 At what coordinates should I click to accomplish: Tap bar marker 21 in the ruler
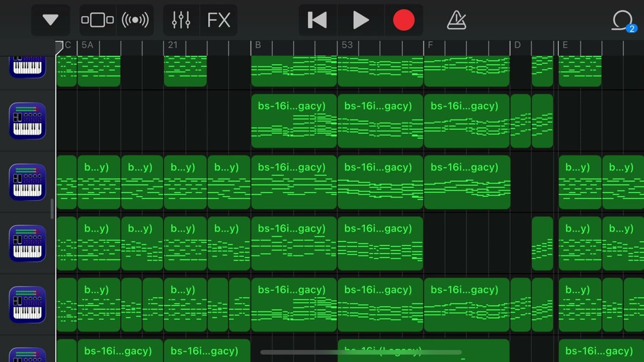tap(173, 45)
